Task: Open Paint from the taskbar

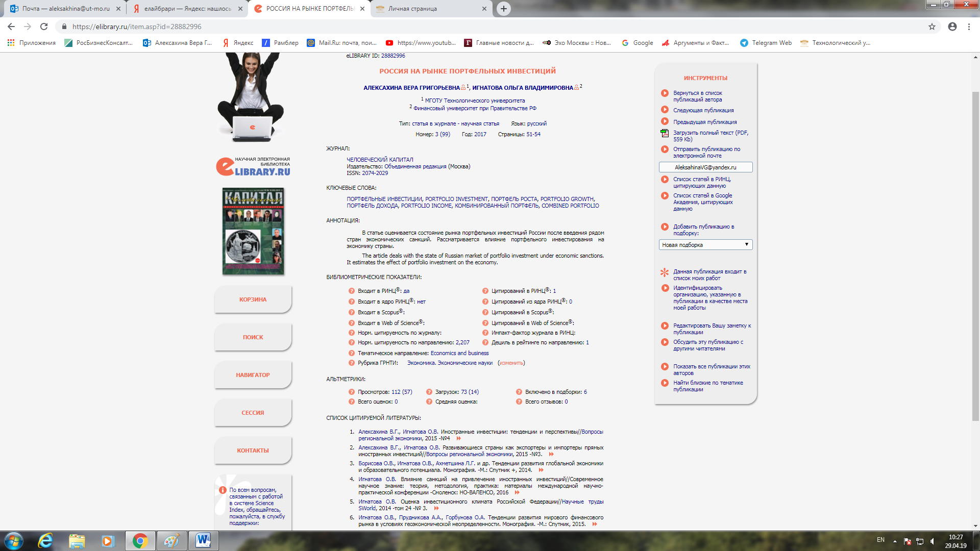Action: [171, 541]
